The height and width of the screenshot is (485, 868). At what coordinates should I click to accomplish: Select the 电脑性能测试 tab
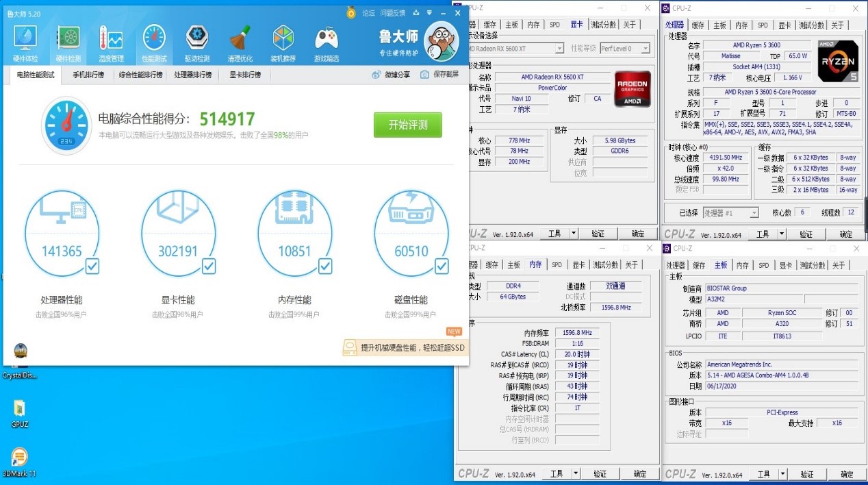pos(36,75)
